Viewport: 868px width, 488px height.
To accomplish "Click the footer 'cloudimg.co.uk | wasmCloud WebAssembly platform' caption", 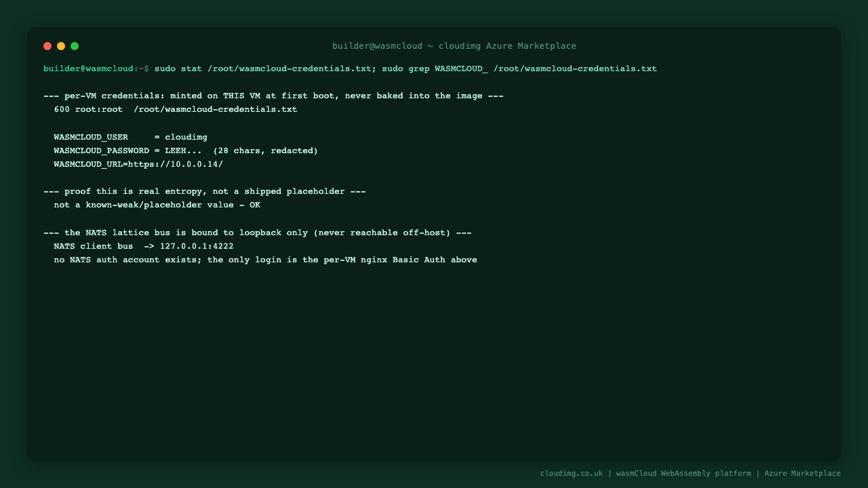I will (x=690, y=473).
